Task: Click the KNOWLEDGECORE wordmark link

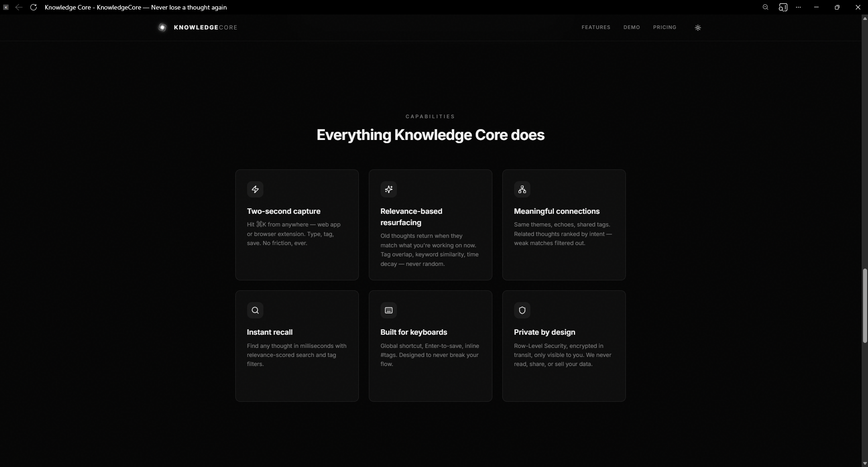Action: coord(206,27)
